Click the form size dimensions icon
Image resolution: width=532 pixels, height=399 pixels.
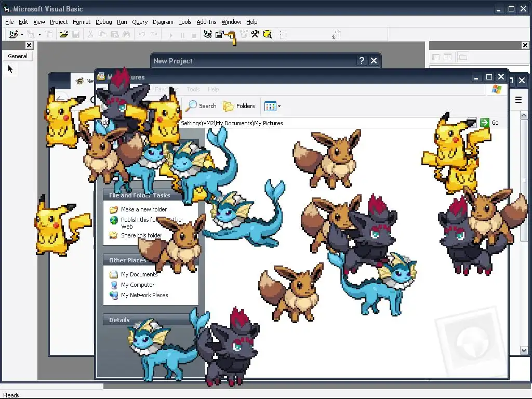336,35
